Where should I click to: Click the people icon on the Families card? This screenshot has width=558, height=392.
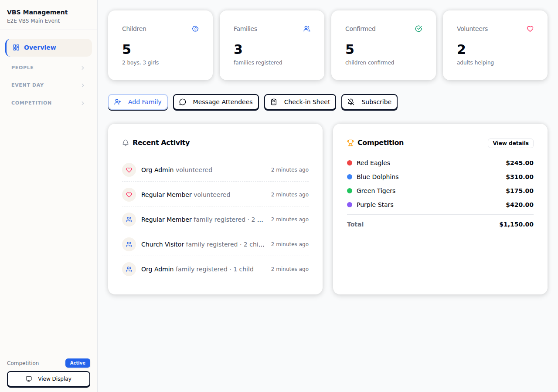(307, 29)
